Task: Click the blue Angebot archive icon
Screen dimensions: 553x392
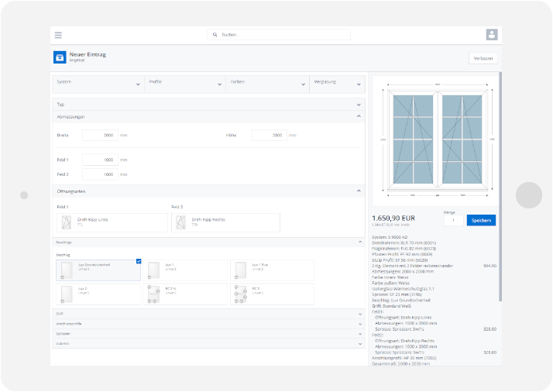Action: click(x=60, y=57)
